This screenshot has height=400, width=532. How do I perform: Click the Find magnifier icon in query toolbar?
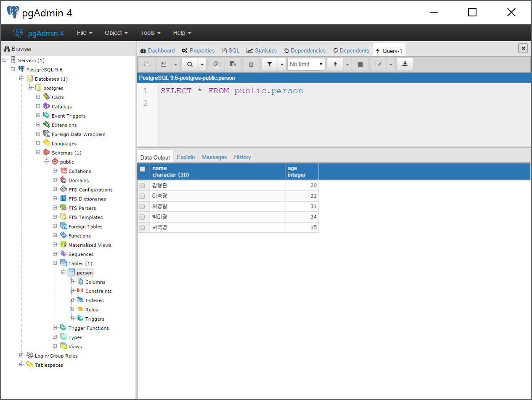click(x=190, y=64)
